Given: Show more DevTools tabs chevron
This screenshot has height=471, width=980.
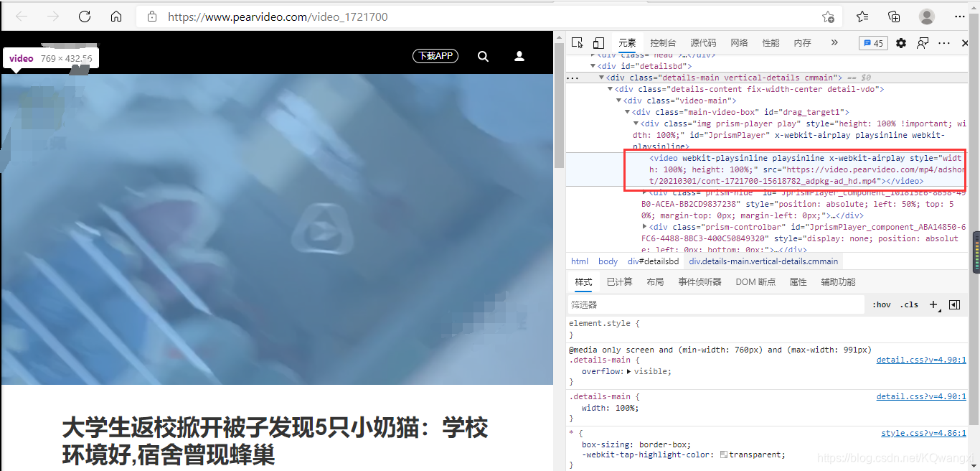Looking at the screenshot, I should (x=834, y=43).
